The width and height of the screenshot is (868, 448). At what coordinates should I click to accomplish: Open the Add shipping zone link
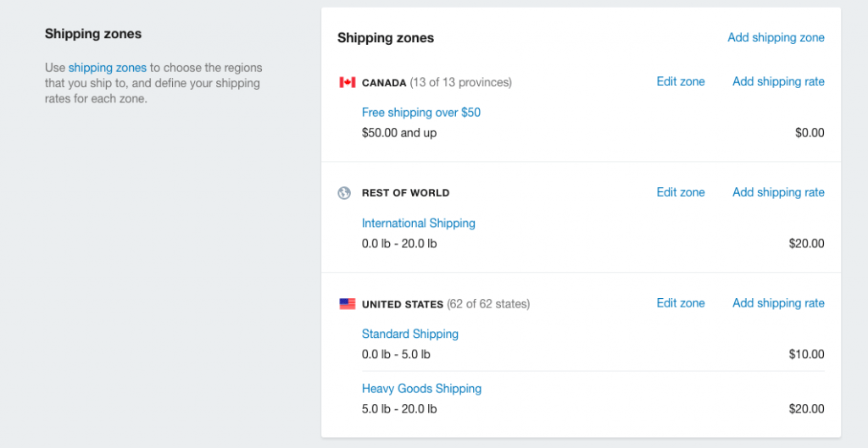click(x=776, y=37)
